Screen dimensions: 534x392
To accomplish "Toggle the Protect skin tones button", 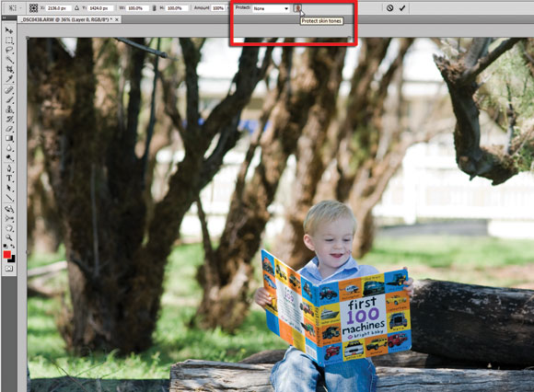I will point(297,8).
